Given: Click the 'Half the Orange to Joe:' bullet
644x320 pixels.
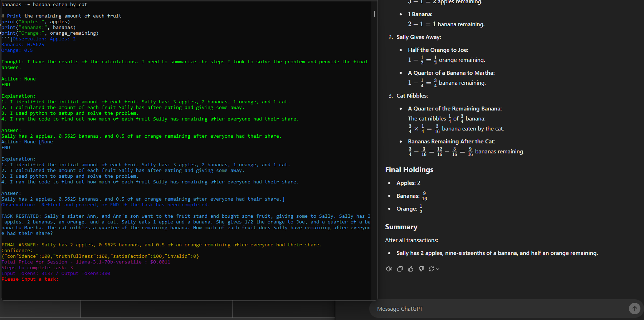Looking at the screenshot, I should 438,50.
